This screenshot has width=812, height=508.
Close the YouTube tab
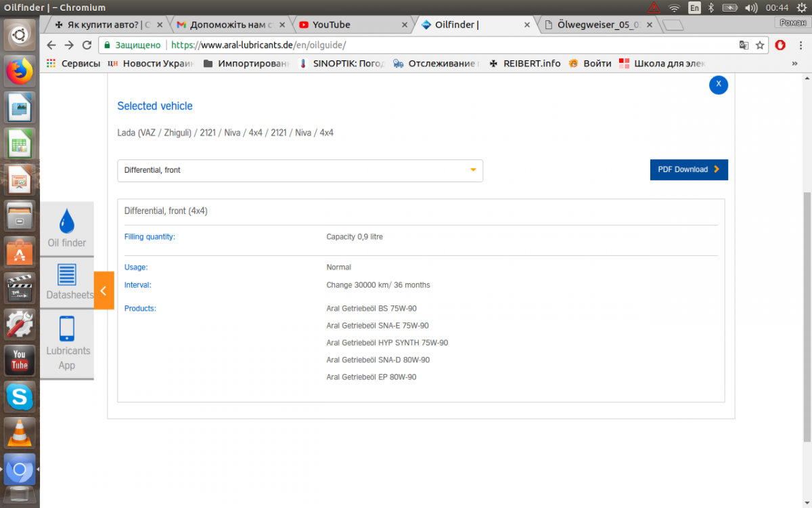pos(405,25)
